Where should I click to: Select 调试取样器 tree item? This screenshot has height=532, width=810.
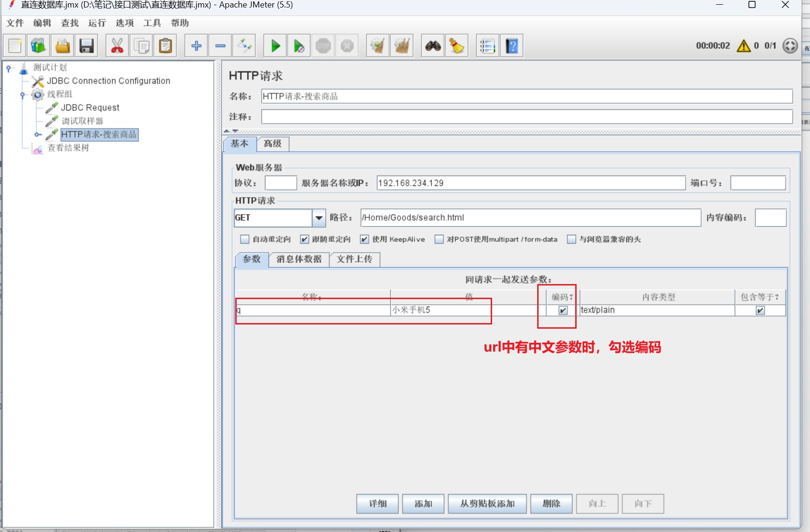coord(82,121)
